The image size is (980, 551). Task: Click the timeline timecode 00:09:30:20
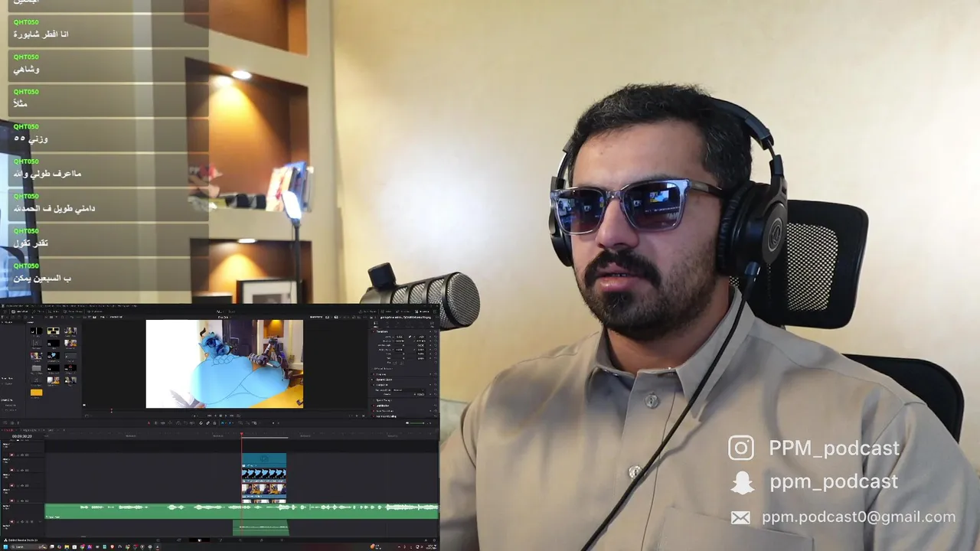pyautogui.click(x=22, y=436)
